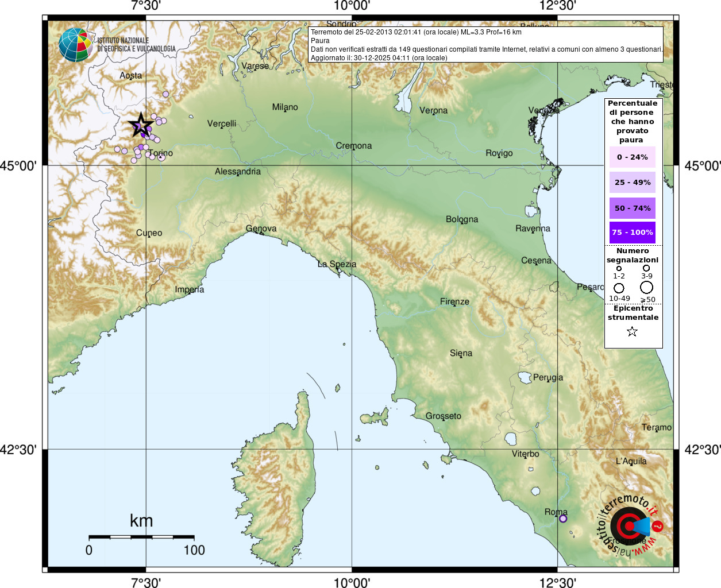Click the km scale bar
Screen dimensions: 721x588
[x=141, y=537]
